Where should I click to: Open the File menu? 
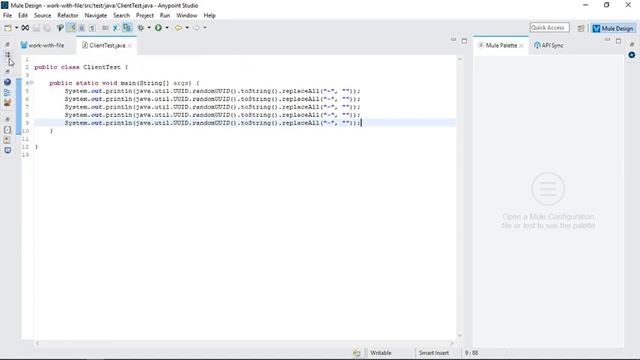(7, 16)
